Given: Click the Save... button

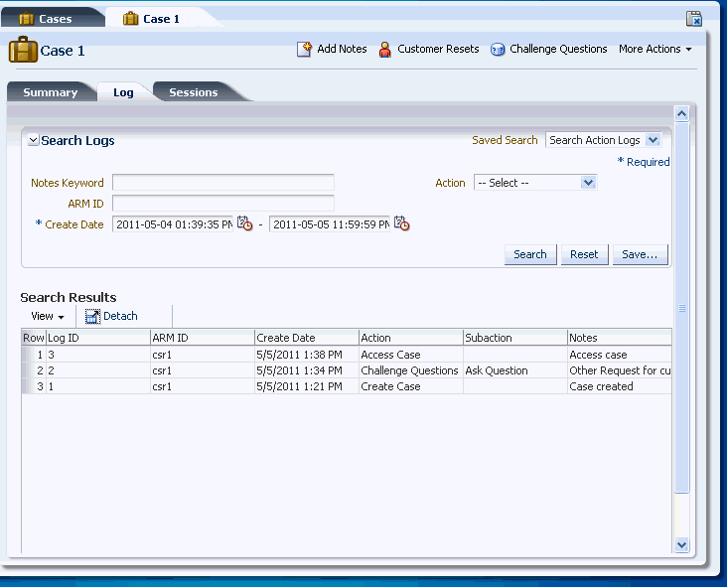Looking at the screenshot, I should pos(640,254).
